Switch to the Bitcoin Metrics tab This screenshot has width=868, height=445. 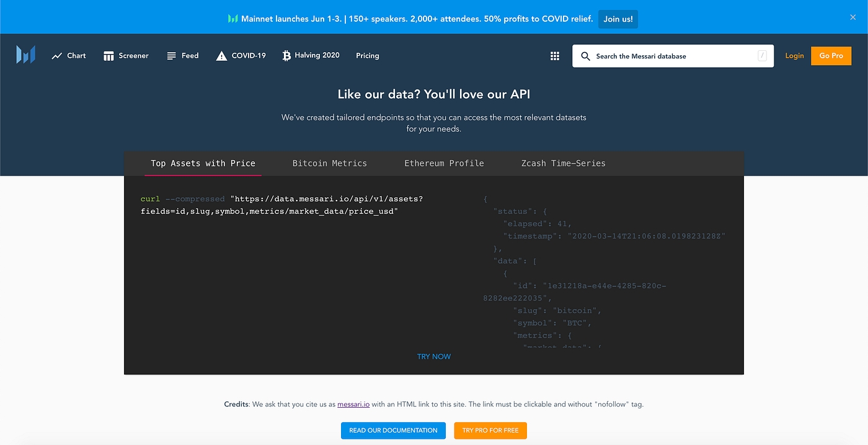(329, 163)
